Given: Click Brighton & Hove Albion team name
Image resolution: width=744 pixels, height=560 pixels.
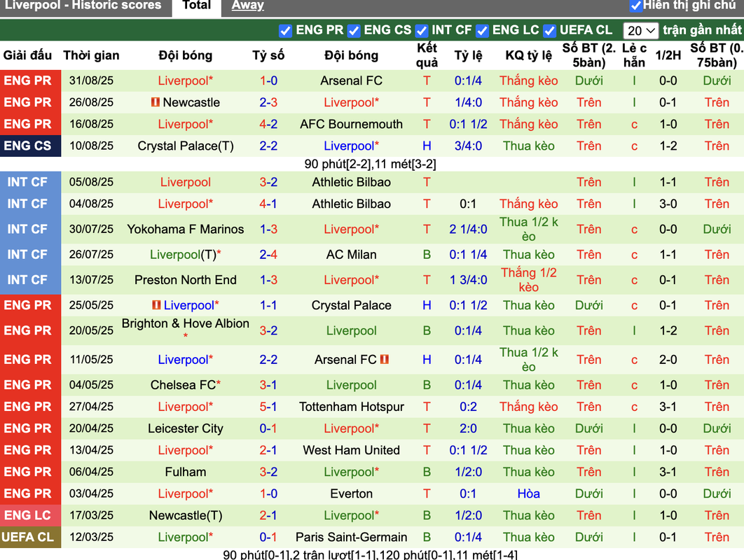Looking at the screenshot, I should [x=186, y=323].
